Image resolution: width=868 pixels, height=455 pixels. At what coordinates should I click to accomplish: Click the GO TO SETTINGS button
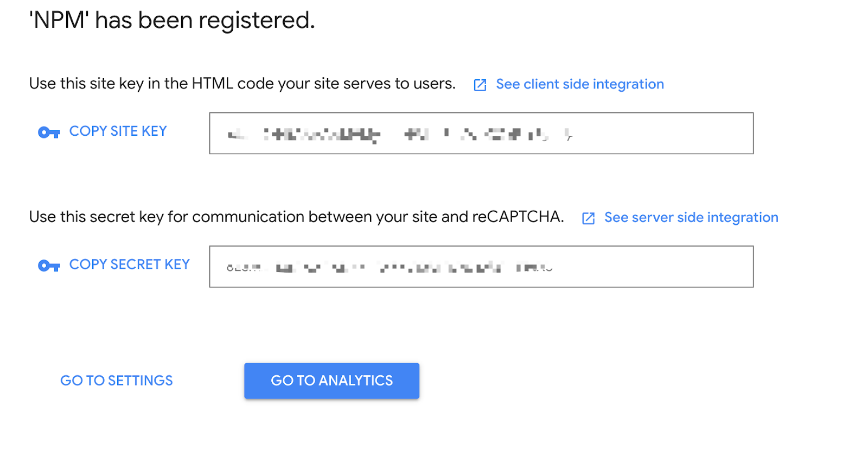(117, 381)
